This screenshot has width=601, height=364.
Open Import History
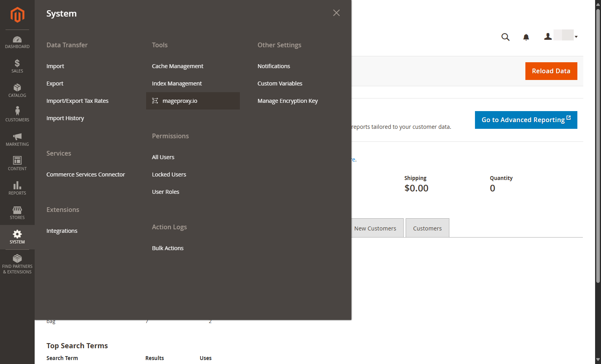[x=65, y=118]
